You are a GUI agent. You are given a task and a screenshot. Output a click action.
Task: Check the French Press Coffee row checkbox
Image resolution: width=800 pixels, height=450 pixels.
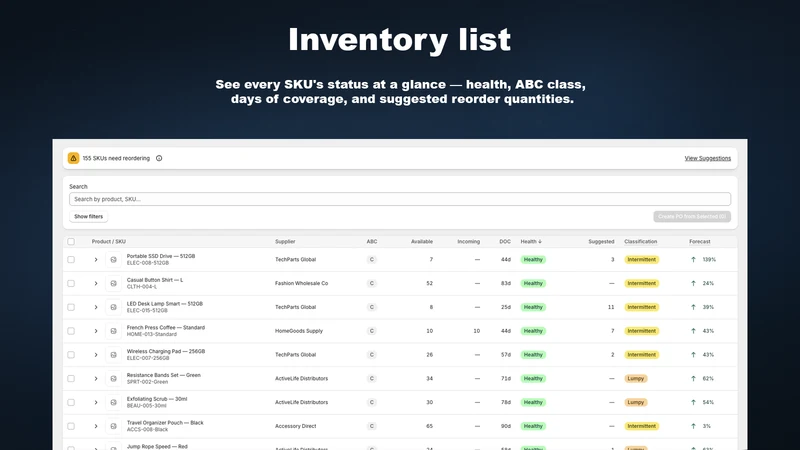click(71, 331)
